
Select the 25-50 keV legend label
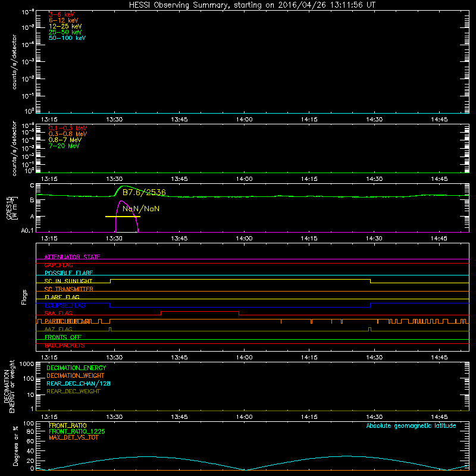coord(65,32)
